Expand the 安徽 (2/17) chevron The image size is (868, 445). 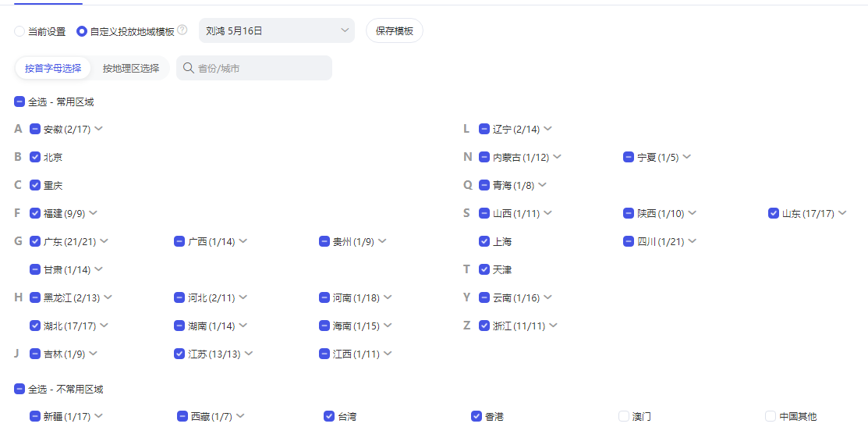point(98,129)
